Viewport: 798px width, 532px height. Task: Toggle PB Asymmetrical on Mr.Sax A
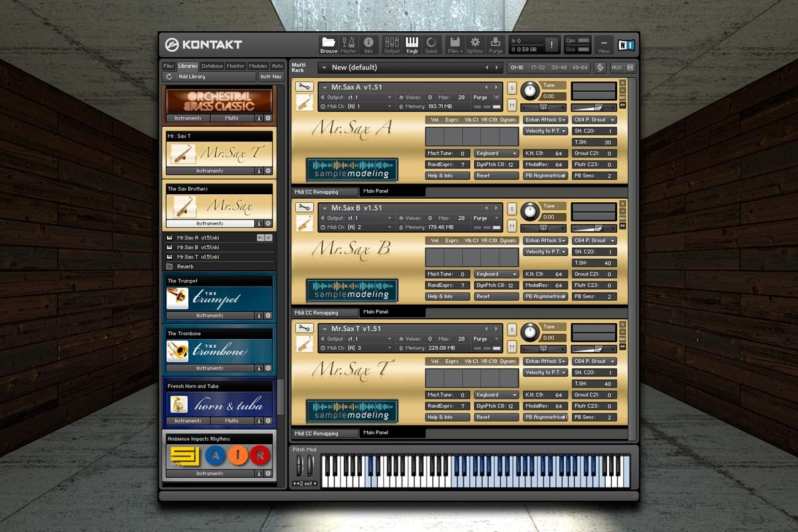pyautogui.click(x=545, y=176)
